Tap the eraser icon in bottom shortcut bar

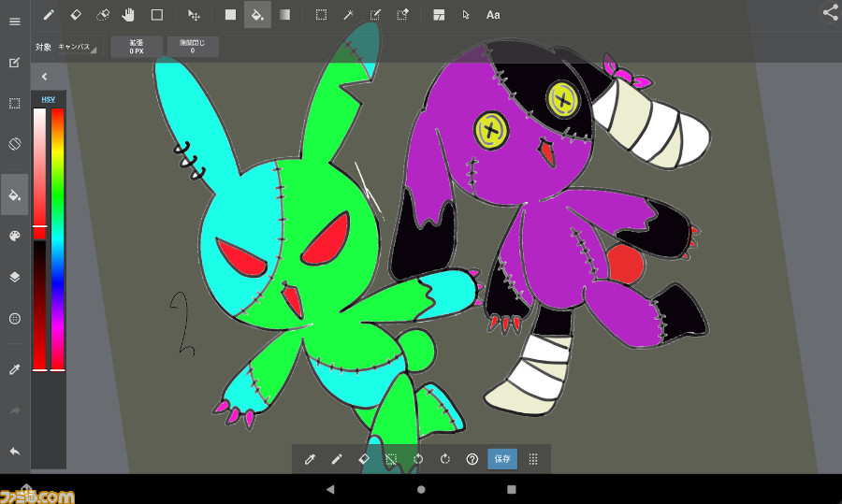(x=364, y=459)
